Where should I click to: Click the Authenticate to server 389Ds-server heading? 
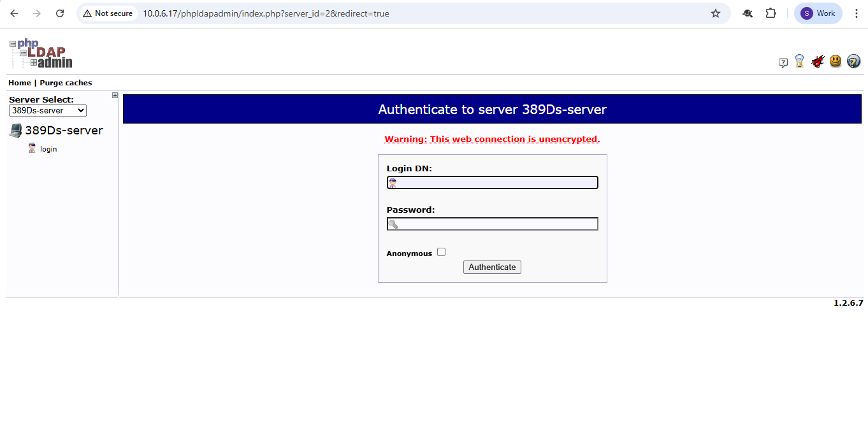coord(492,110)
